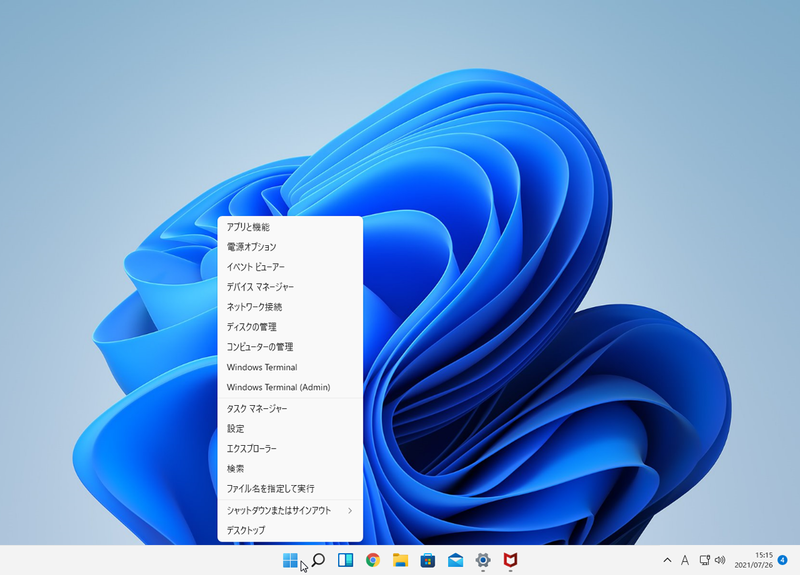Select 電源オプション menu item
Image resolution: width=800 pixels, height=575 pixels.
coord(290,247)
